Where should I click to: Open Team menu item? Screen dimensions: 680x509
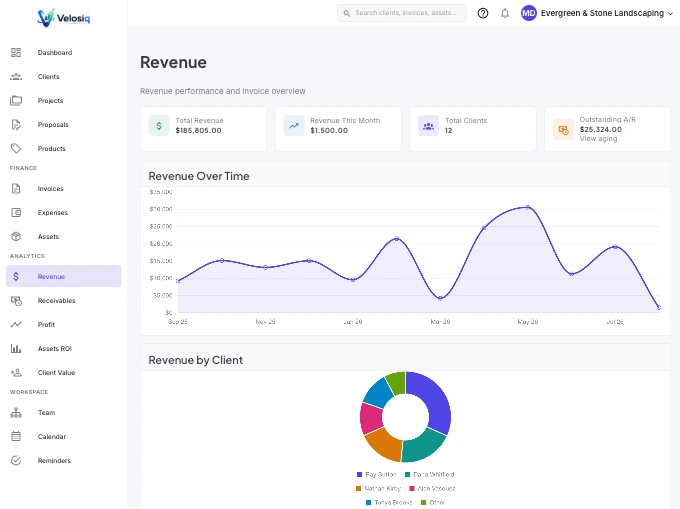[46, 413]
